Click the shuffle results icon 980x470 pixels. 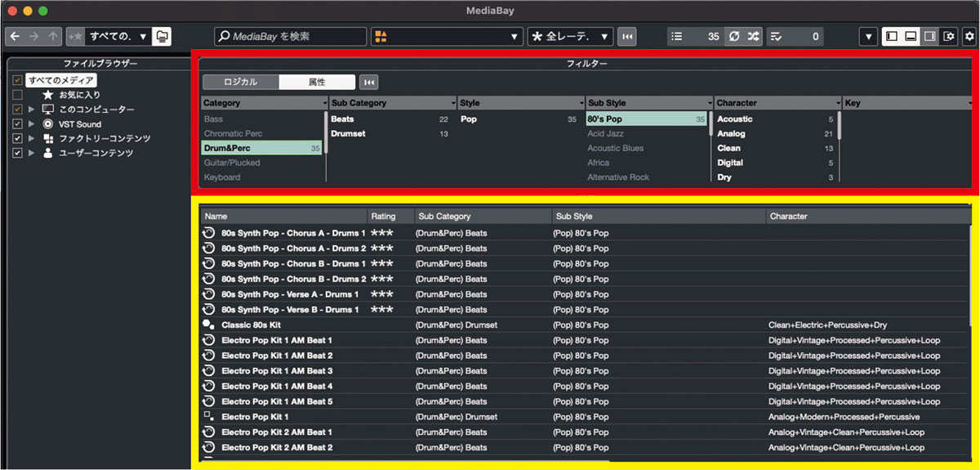[x=752, y=36]
